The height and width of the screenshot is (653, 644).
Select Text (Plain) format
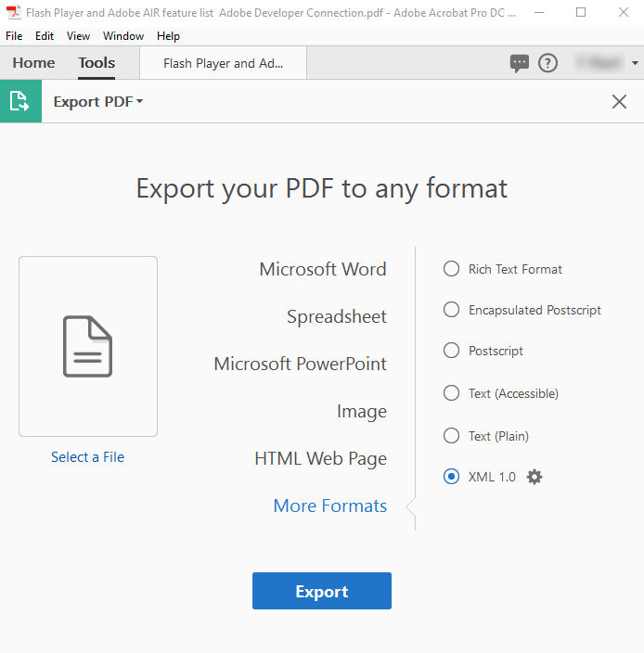[451, 436]
